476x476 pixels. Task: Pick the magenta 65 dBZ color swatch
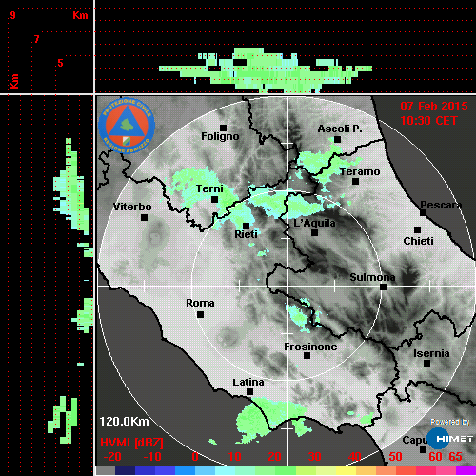(466, 471)
